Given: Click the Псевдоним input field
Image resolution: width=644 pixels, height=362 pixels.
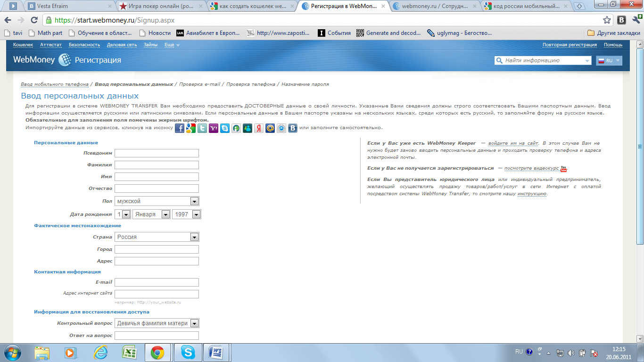Looking at the screenshot, I should coord(157,153).
